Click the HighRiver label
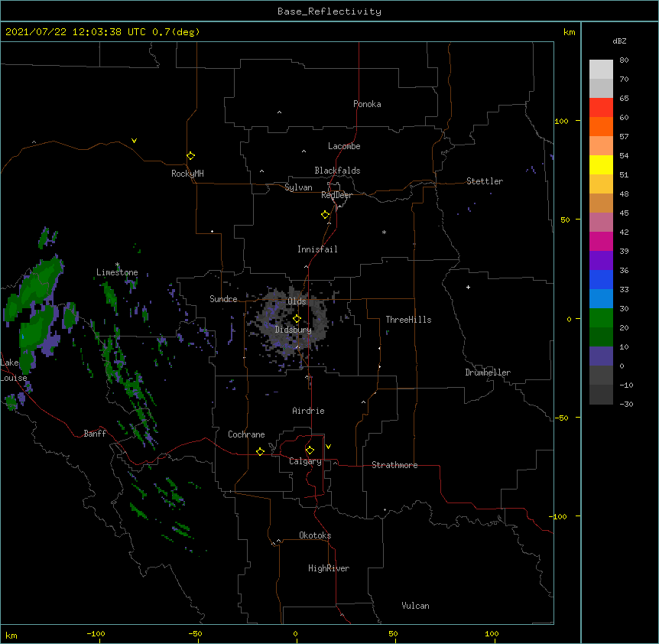659x644 pixels. (329, 568)
